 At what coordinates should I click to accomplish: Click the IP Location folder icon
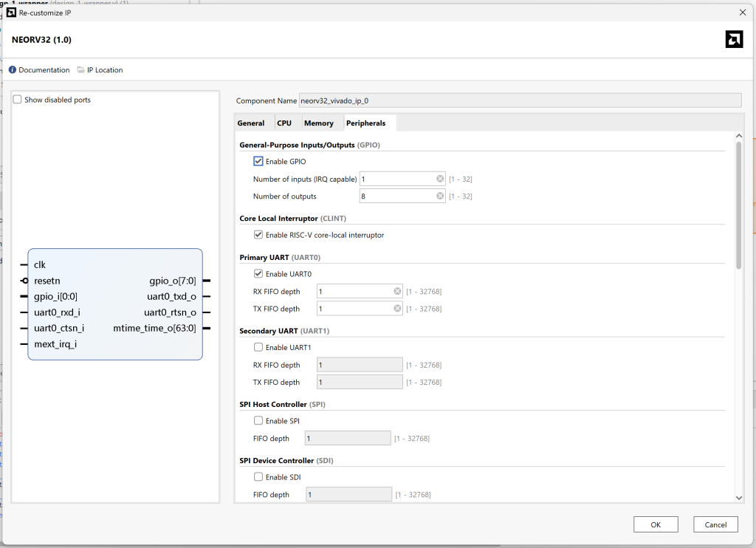click(80, 70)
